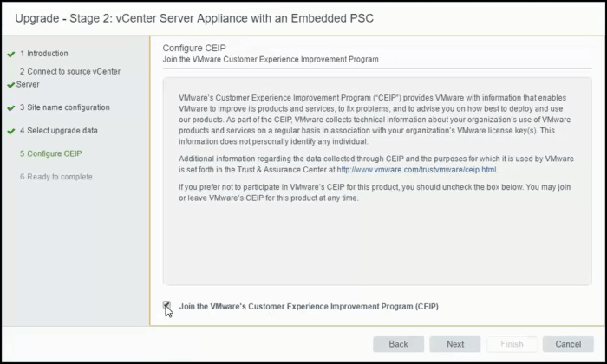Cancel the upgrade wizard
Viewport: 607px width, 364px height.
(x=568, y=344)
